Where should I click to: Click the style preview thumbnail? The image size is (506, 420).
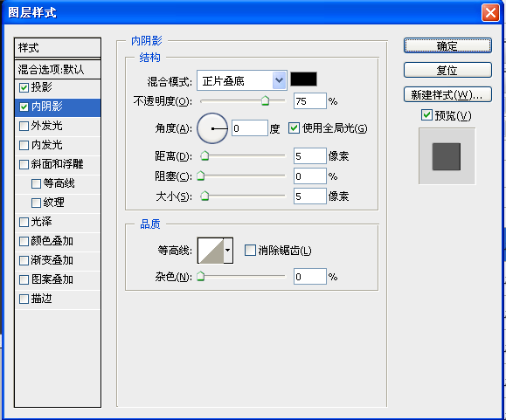(x=447, y=156)
